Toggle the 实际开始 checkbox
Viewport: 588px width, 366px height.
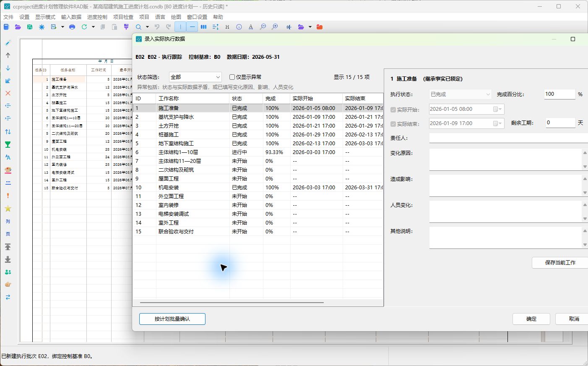(x=393, y=110)
